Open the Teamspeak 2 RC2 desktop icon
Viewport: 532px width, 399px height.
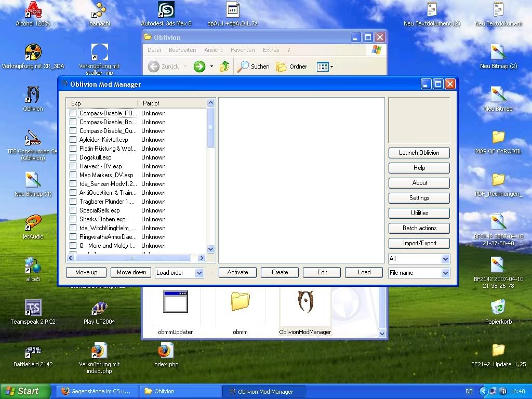(x=33, y=308)
